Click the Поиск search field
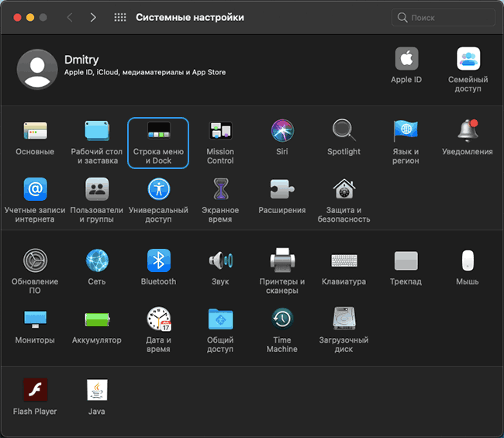The height and width of the screenshot is (438, 504). 444,17
